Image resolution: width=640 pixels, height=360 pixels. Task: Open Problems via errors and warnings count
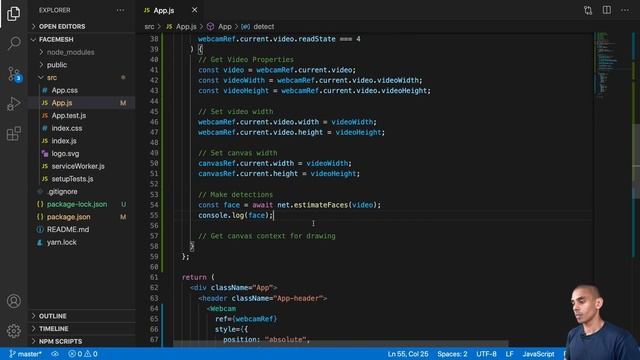point(83,354)
